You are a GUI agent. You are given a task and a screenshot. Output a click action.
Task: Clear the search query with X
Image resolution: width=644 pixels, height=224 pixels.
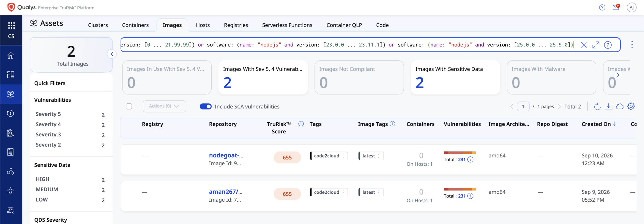tap(584, 45)
